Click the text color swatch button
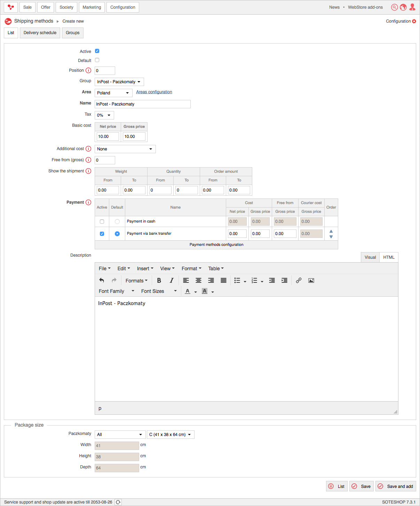The height and width of the screenshot is (506, 420). pos(188,291)
